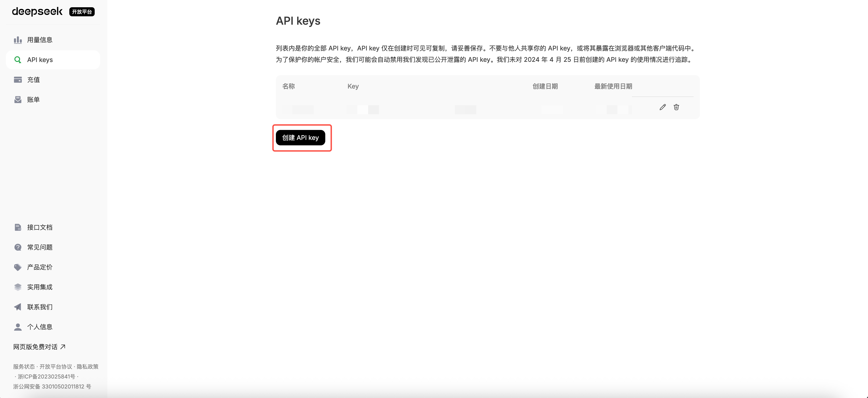Open the 隐私政策 footer link
The height and width of the screenshot is (398, 868).
click(x=88, y=366)
